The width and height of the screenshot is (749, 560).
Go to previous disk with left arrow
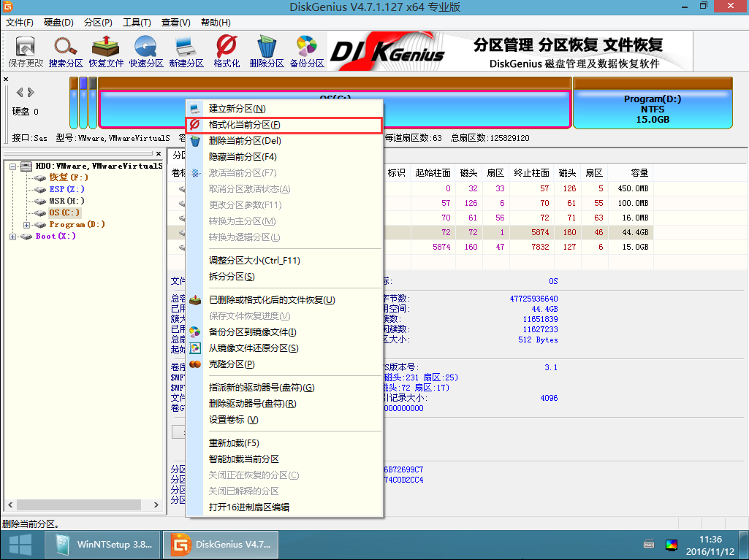coord(20,92)
